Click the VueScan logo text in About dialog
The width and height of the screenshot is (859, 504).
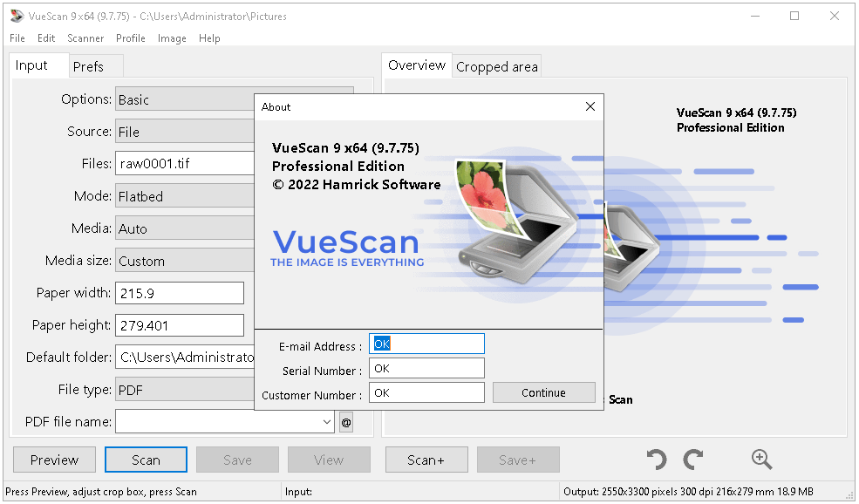[346, 242]
